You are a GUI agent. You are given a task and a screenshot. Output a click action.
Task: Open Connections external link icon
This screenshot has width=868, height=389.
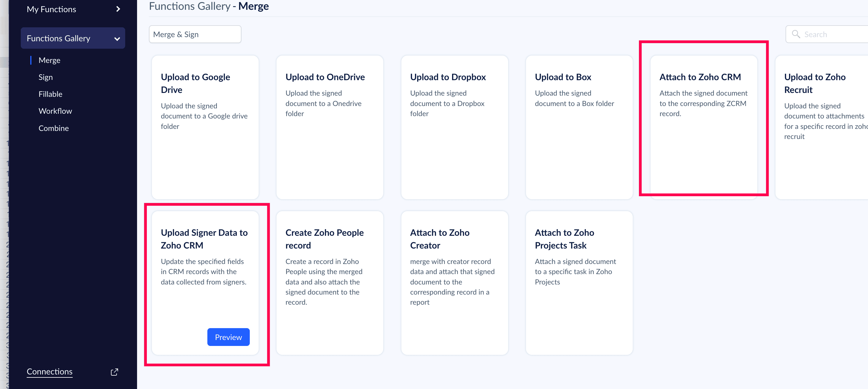(114, 372)
